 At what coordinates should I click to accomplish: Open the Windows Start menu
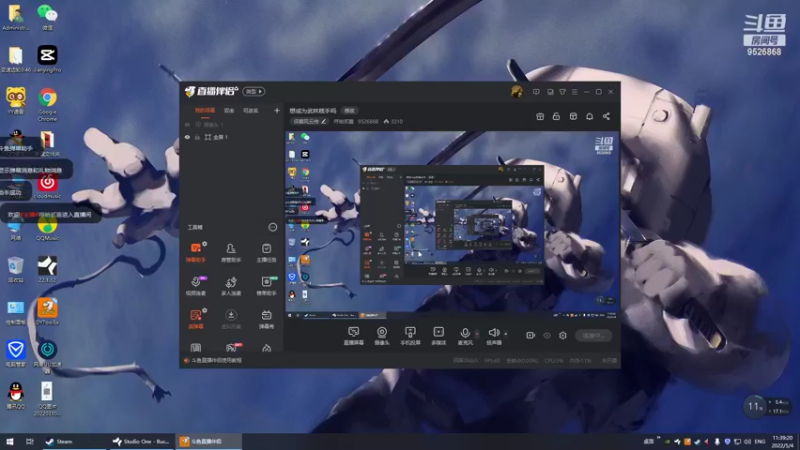point(10,441)
